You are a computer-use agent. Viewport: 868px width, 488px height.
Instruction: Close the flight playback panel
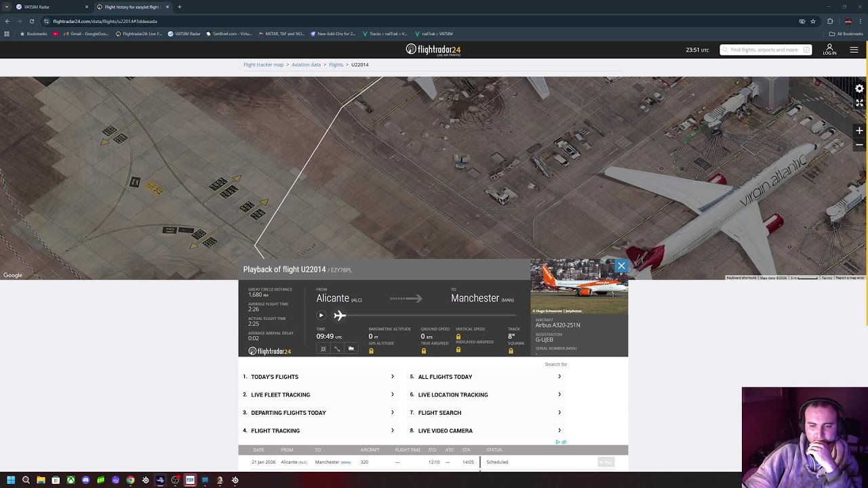coord(621,266)
